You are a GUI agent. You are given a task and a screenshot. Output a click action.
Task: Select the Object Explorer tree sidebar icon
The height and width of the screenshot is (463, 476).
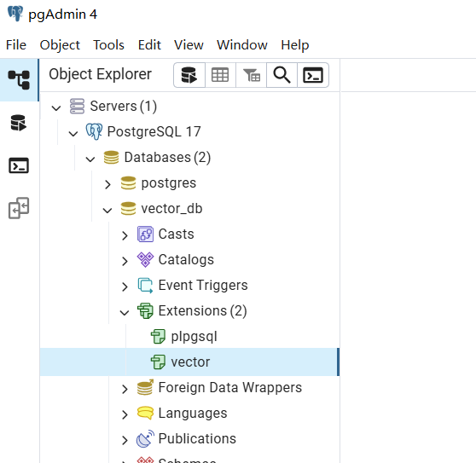19,80
